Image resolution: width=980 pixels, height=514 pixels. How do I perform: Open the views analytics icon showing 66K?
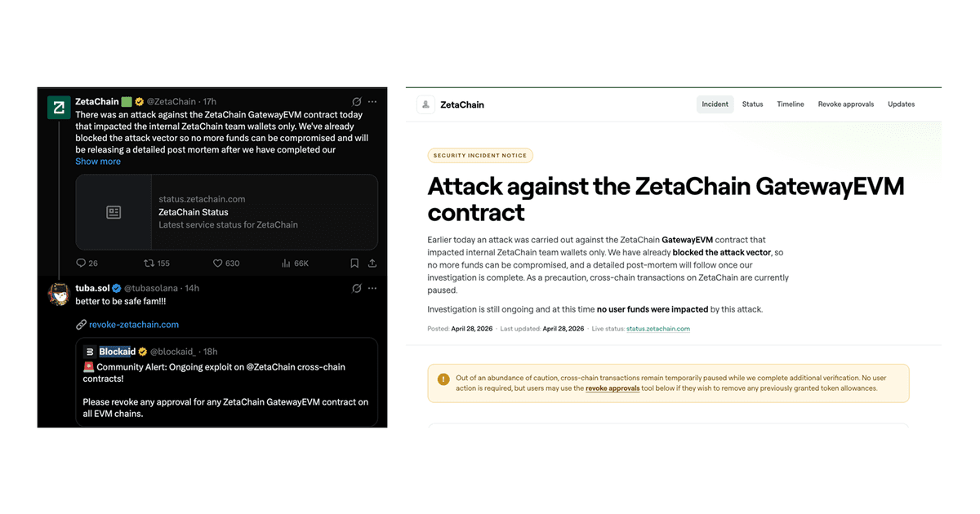[x=286, y=264]
